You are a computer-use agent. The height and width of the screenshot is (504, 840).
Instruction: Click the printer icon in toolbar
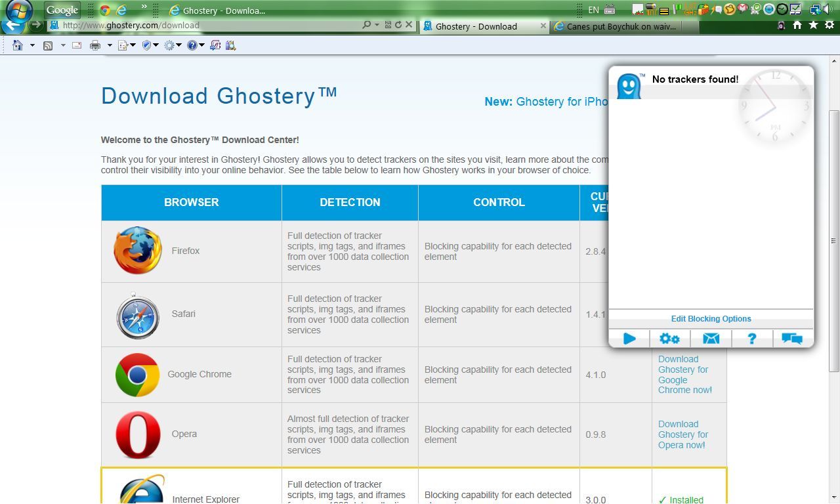coord(95,45)
